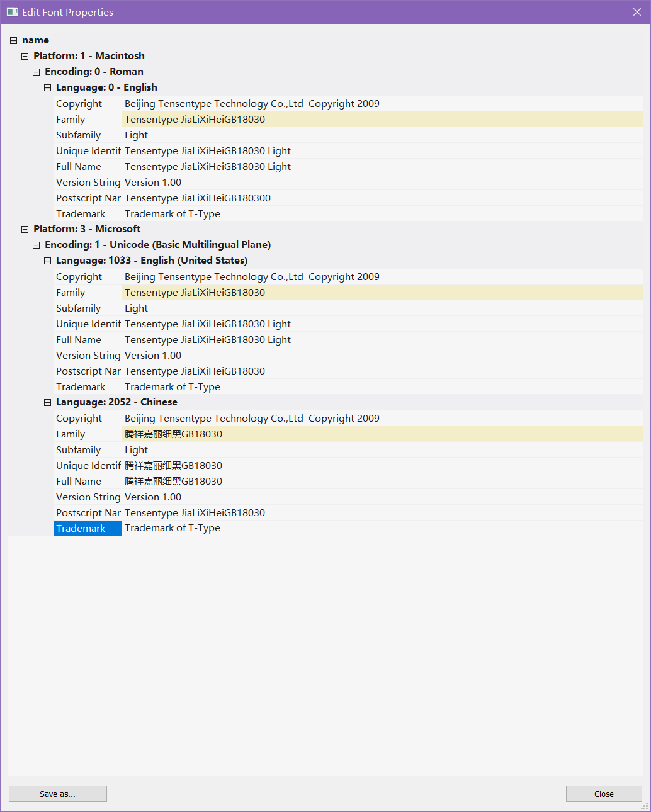Image resolution: width=651 pixels, height=812 pixels.
Task: Select Trademark of T-Type value under Chinese
Action: (x=382, y=528)
